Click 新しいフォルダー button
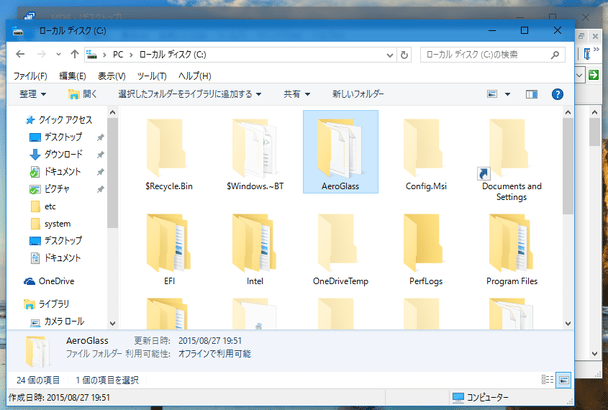The image size is (608, 410). click(x=358, y=94)
